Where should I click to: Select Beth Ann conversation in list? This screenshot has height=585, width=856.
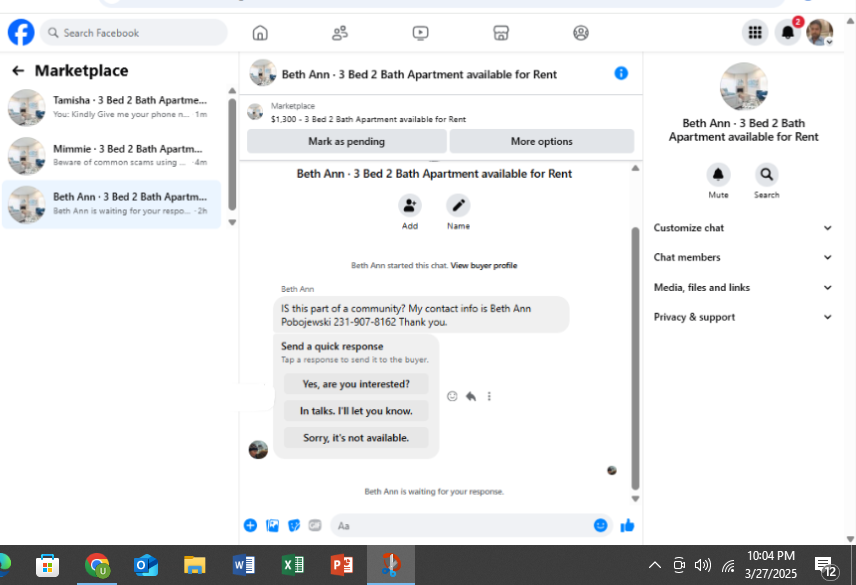coord(112,204)
